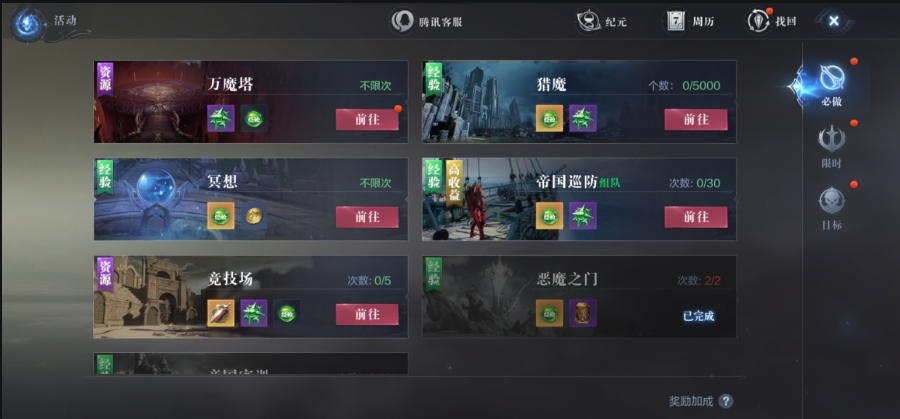Viewport: 900px width, 419px height.
Task: Go to 万魔塔 with its 前往 button
Action: pyautogui.click(x=367, y=119)
